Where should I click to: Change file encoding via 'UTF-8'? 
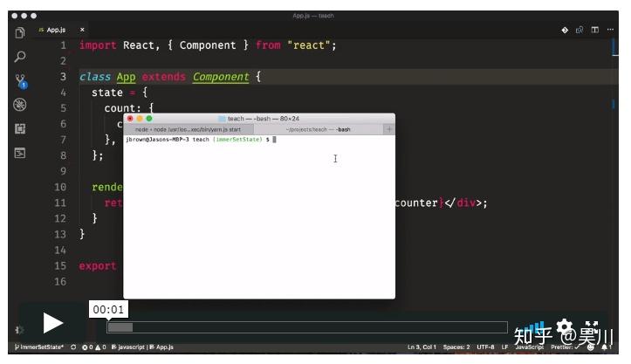pos(485,347)
